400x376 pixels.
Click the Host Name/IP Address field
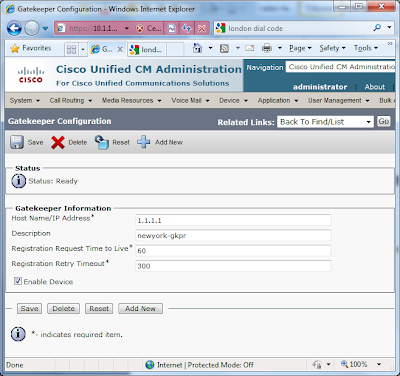click(x=233, y=220)
